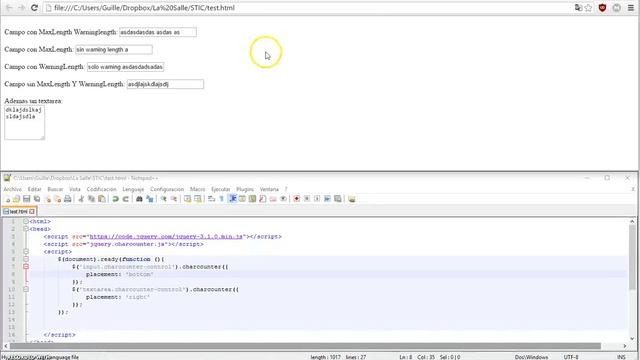The image size is (640, 360).
Task: Open the Configuración menu
Action: 167,189
